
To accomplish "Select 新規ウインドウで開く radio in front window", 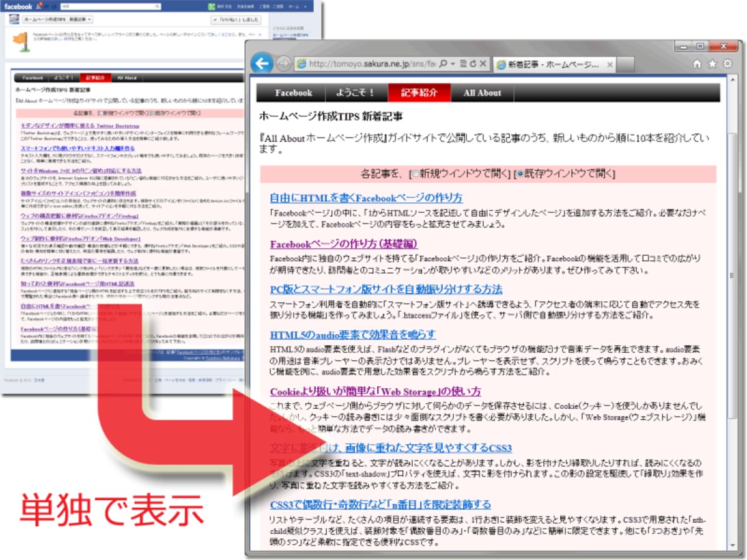I will (x=415, y=174).
